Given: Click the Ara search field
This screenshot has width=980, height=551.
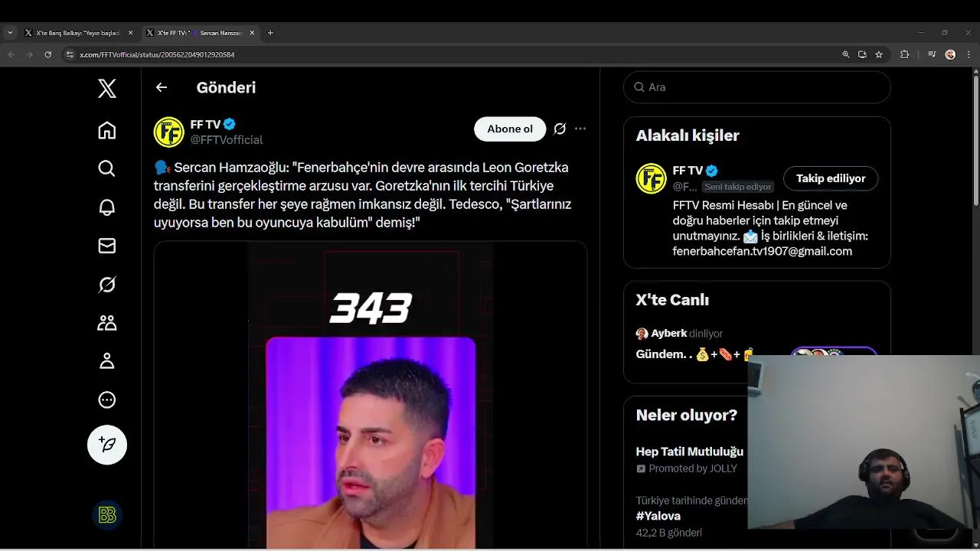Looking at the screenshot, I should tap(757, 87).
